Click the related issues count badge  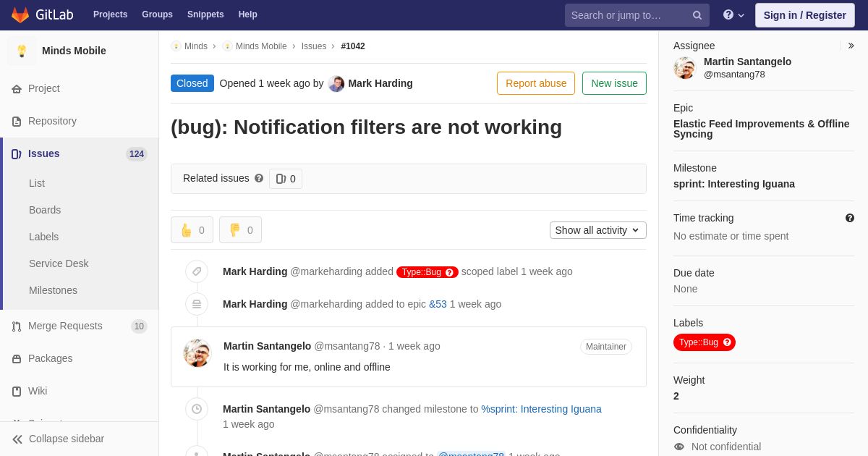(x=286, y=179)
